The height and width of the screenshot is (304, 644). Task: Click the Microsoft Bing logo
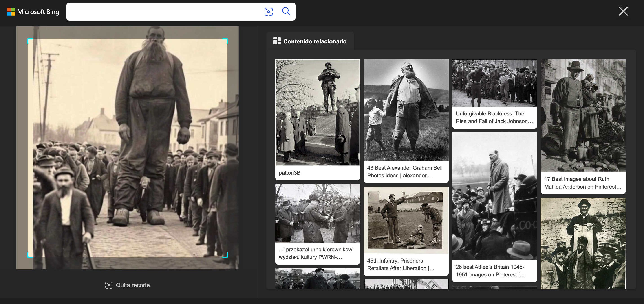33,12
